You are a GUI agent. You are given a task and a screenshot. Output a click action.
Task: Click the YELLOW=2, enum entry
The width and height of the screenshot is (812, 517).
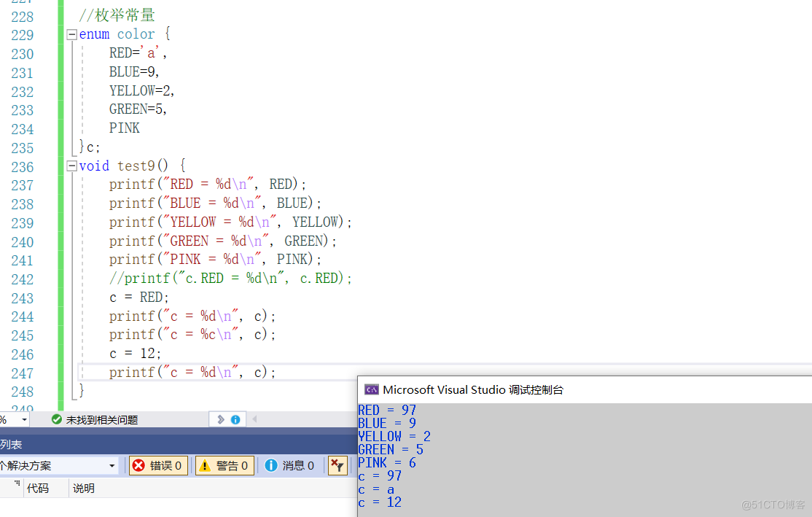tap(142, 90)
